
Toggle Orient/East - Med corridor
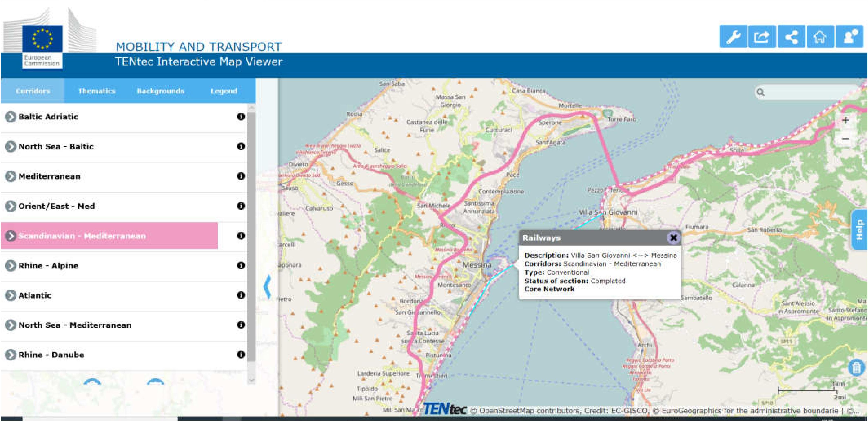tap(57, 206)
